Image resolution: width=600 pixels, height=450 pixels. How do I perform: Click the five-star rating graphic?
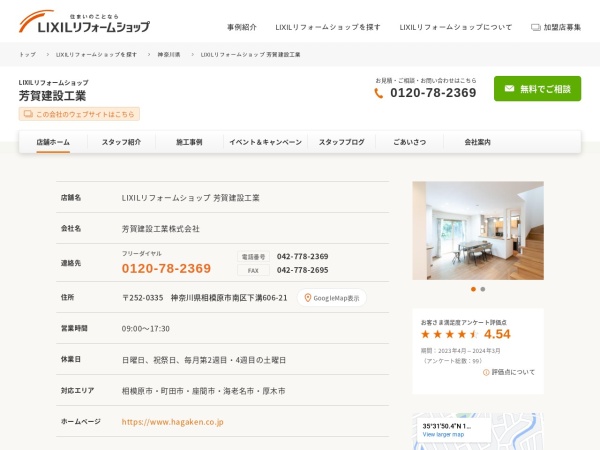(x=450, y=334)
